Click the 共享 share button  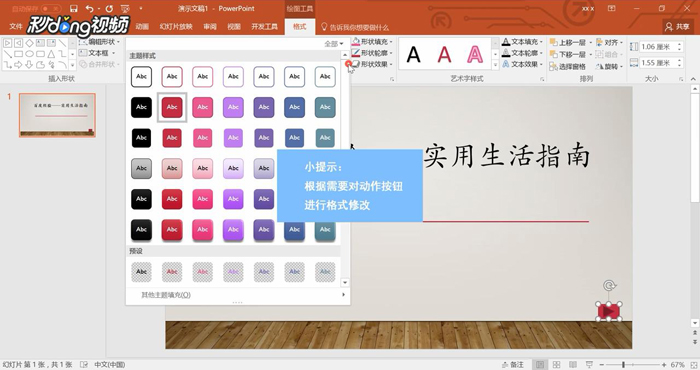(x=677, y=27)
